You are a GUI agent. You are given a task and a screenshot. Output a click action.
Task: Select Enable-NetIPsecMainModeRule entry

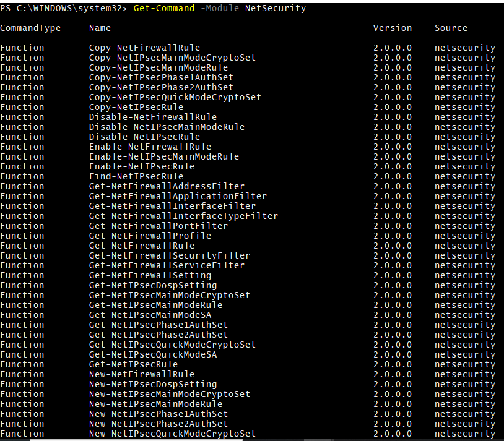click(164, 156)
